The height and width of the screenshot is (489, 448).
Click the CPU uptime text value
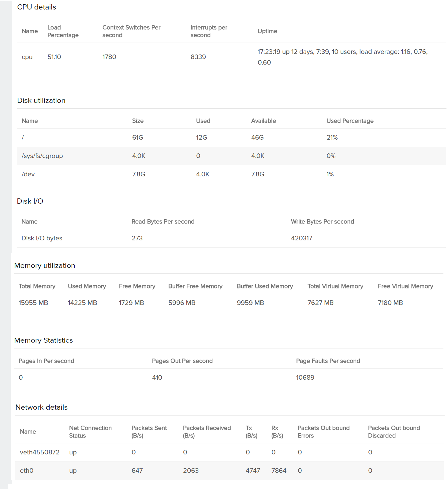pyautogui.click(x=342, y=57)
